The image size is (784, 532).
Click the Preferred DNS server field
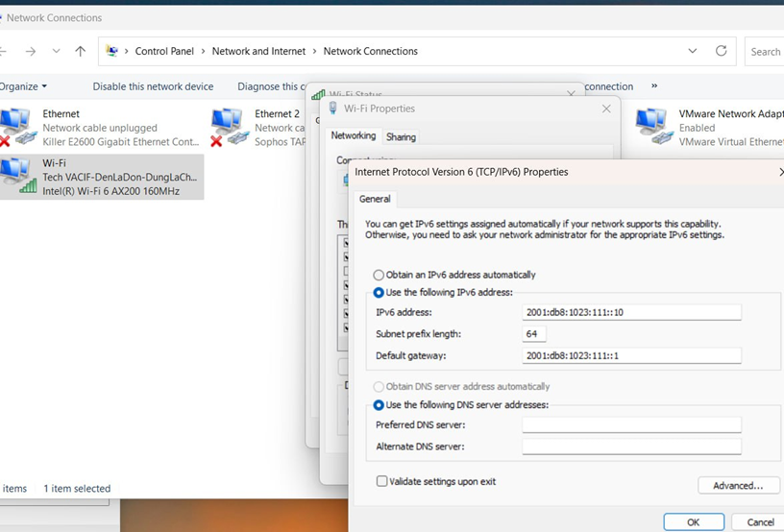tap(631, 424)
